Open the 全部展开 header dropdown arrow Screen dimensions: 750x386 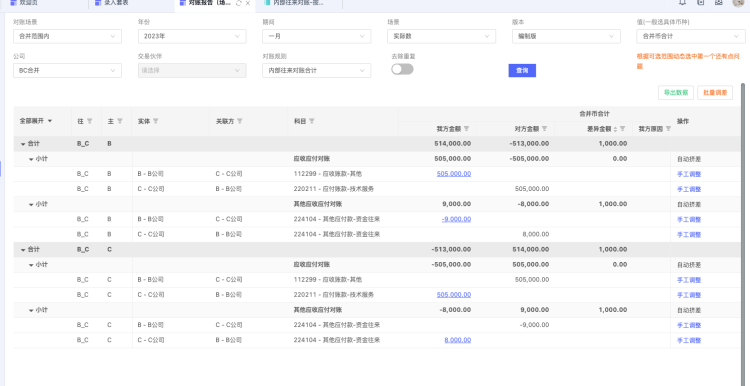tap(50, 121)
